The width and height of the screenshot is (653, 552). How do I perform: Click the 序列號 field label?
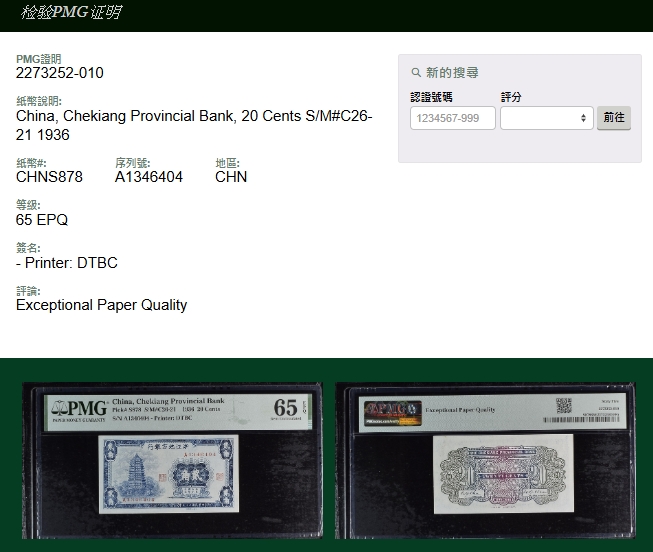click(x=132, y=163)
